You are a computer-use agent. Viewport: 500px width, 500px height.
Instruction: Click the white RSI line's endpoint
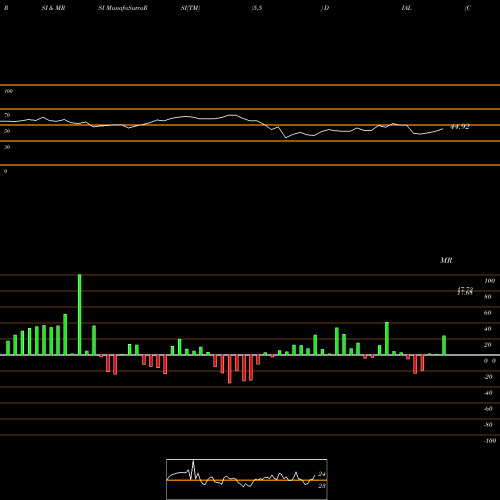coord(443,129)
